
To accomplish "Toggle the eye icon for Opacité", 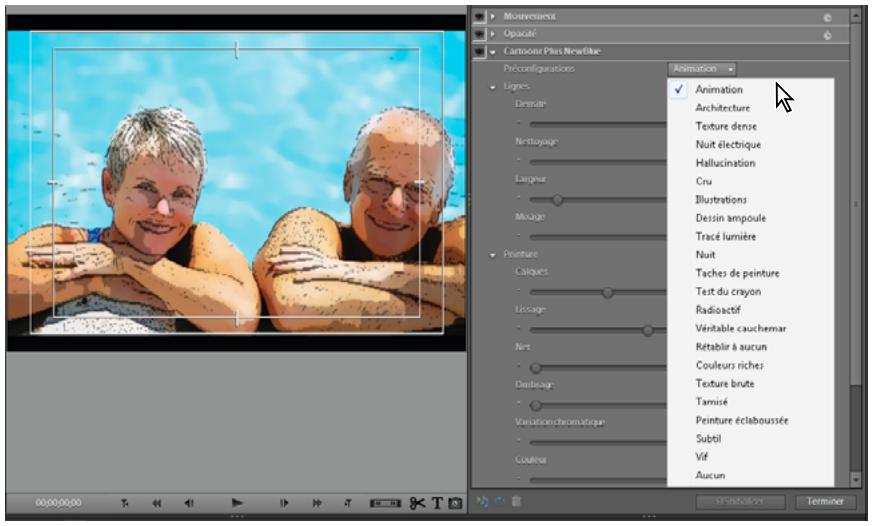I will pyautogui.click(x=479, y=34).
